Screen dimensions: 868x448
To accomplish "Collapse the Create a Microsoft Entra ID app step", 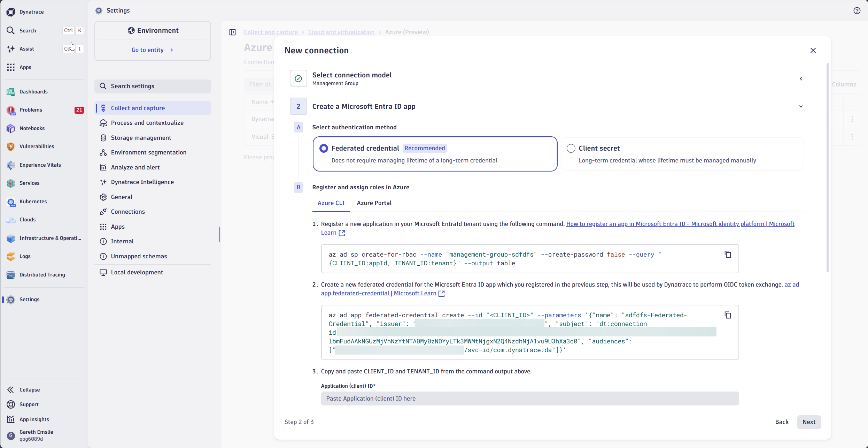I will click(x=801, y=107).
